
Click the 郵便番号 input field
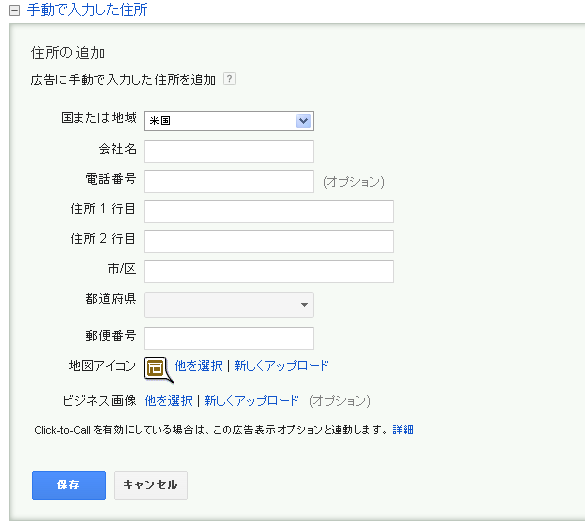coord(229,338)
